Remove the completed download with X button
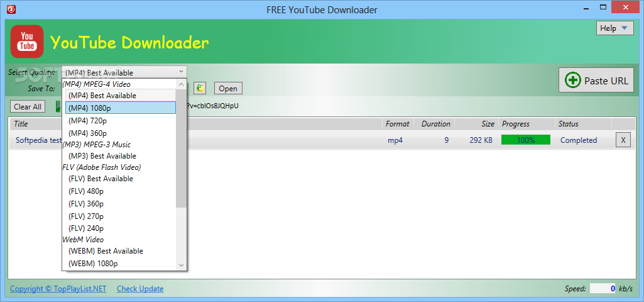This screenshot has height=302, width=644. coord(623,140)
